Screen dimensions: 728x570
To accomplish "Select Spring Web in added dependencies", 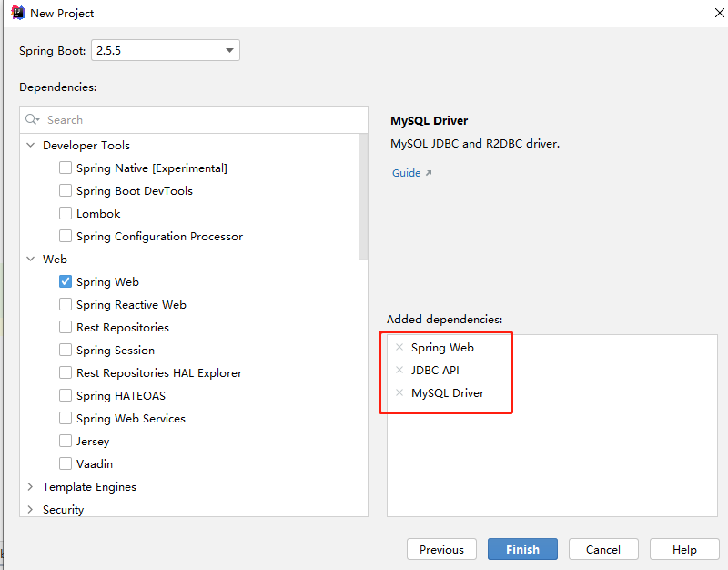I will click(x=442, y=348).
